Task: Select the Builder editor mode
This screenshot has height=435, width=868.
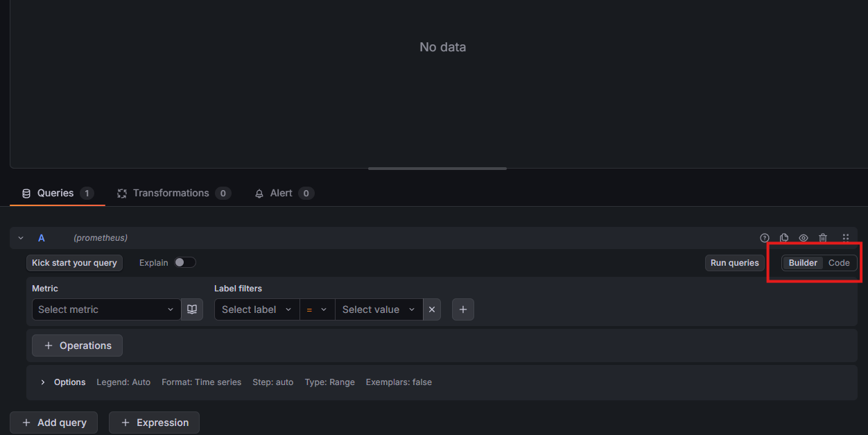Action: [x=803, y=263]
